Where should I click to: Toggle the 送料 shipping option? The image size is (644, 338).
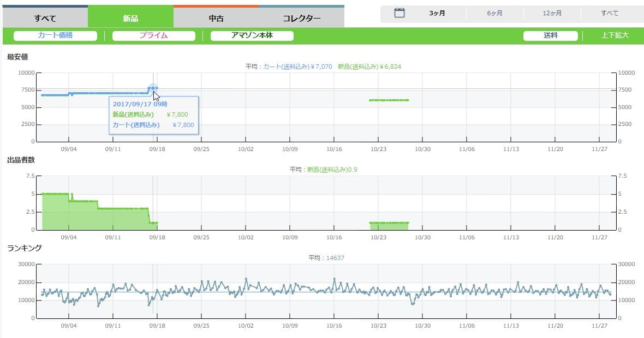pos(550,36)
